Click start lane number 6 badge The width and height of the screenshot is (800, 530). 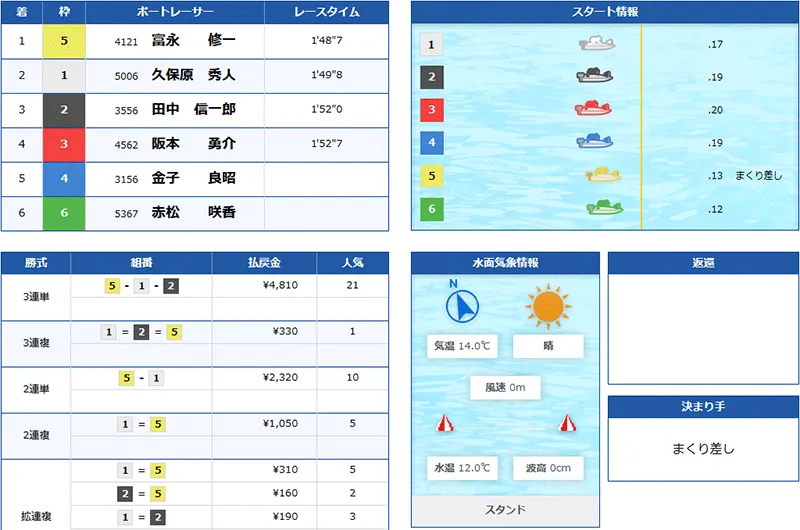[x=432, y=209]
